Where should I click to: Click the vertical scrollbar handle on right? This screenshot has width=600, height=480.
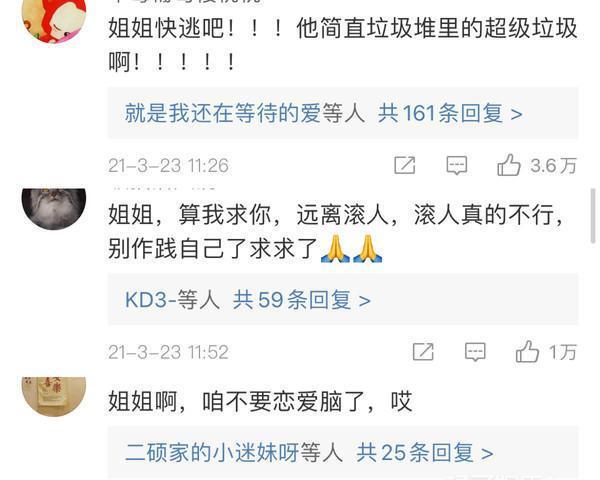click(x=593, y=216)
